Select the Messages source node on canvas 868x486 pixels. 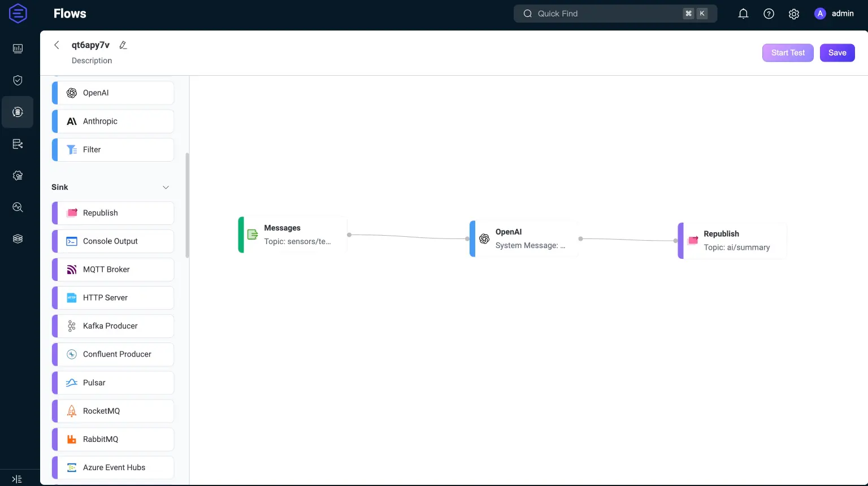293,235
